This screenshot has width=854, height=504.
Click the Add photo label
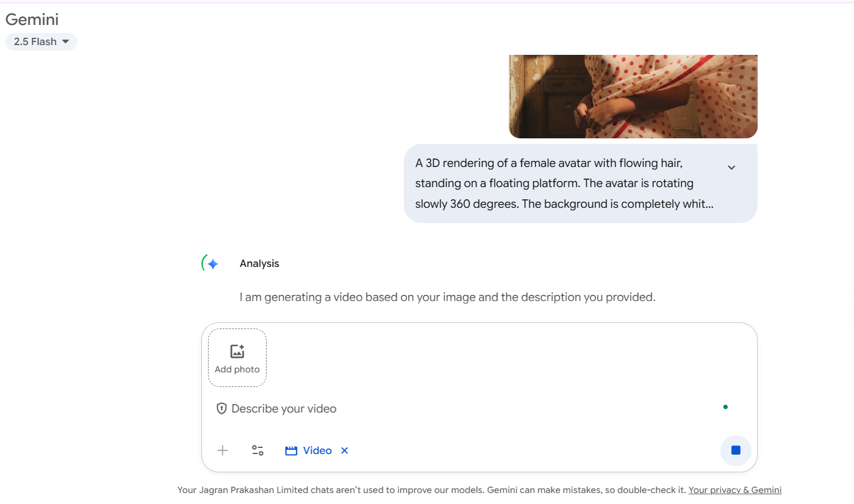(x=237, y=369)
